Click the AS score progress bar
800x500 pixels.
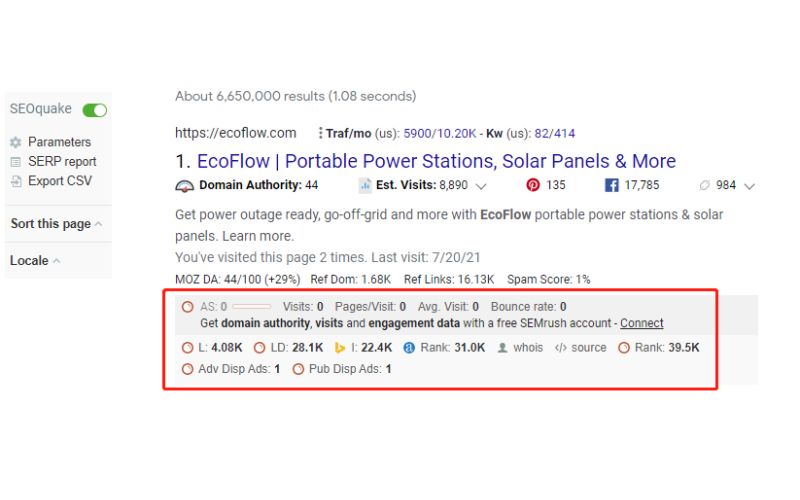pyautogui.click(x=252, y=307)
